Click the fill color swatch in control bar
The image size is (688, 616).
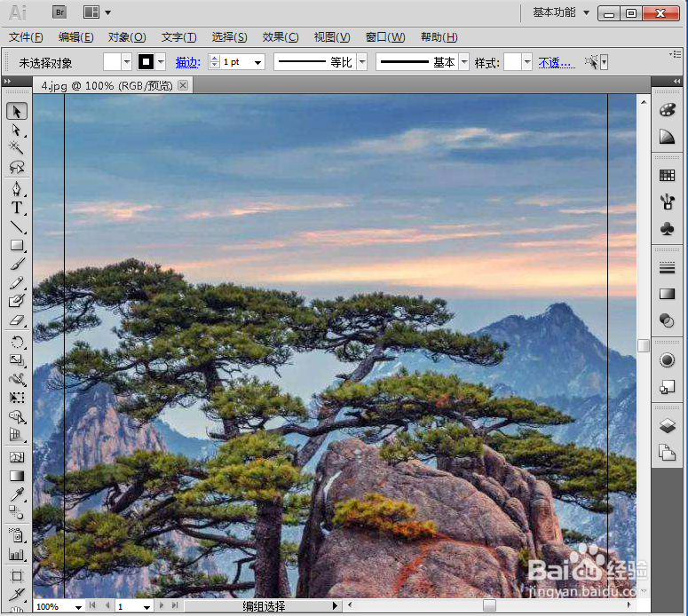click(112, 62)
